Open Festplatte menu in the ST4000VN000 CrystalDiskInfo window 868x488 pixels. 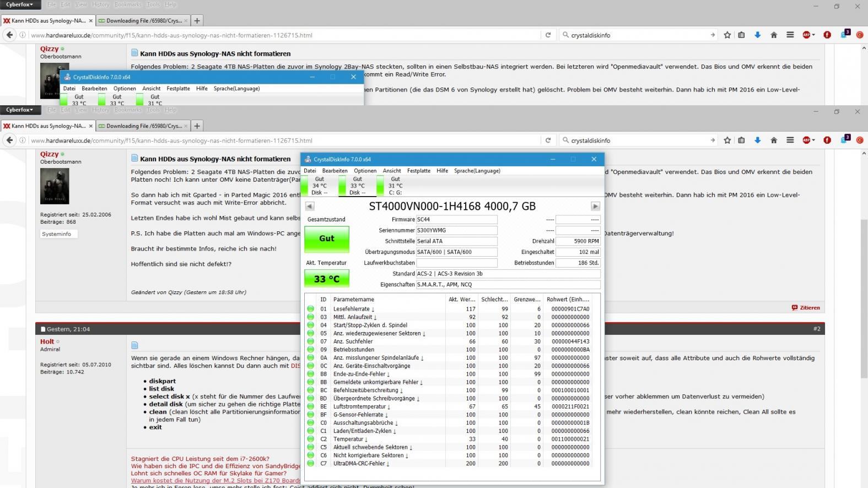pos(419,171)
